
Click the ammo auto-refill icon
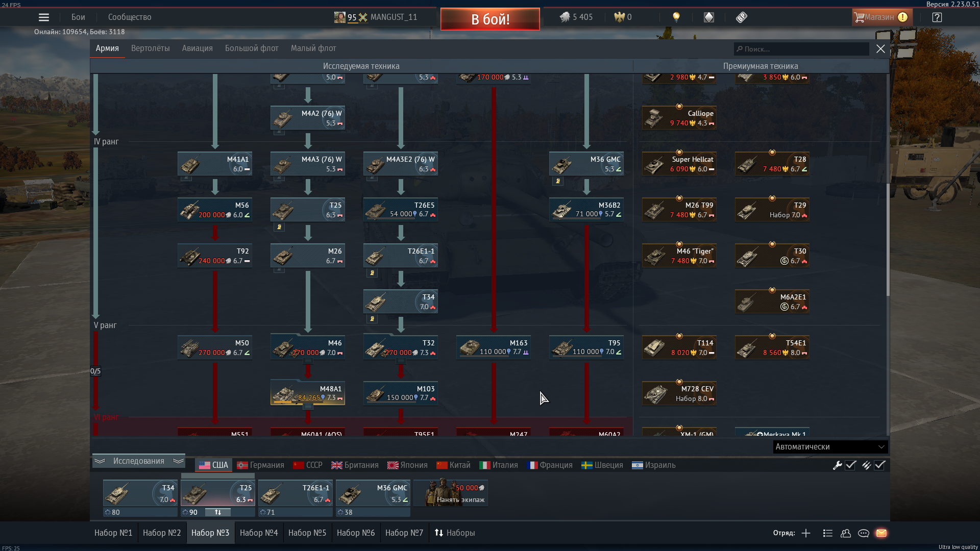point(866,465)
